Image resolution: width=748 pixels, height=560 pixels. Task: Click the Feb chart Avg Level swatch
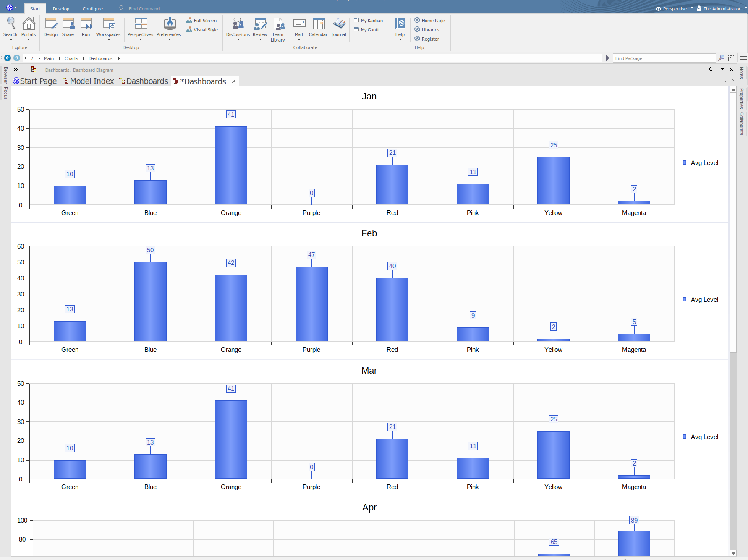coord(685,299)
